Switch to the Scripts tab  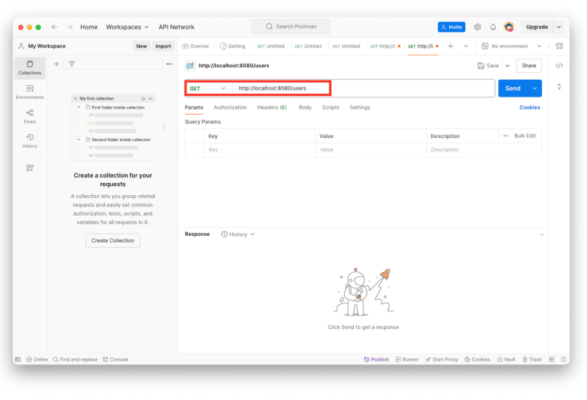(331, 107)
